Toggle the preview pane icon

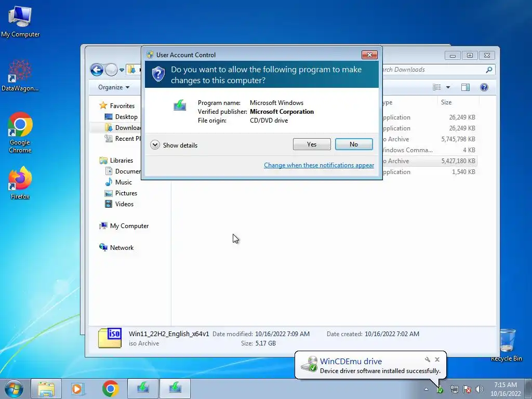point(465,87)
